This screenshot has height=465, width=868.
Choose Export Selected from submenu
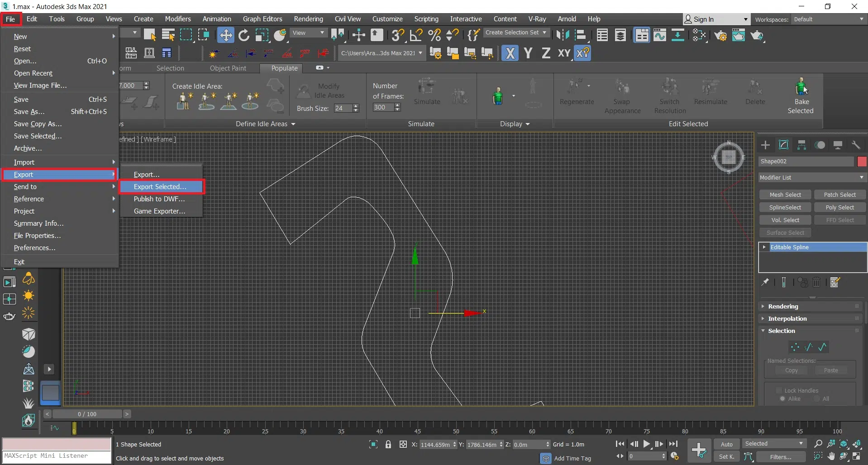160,186
